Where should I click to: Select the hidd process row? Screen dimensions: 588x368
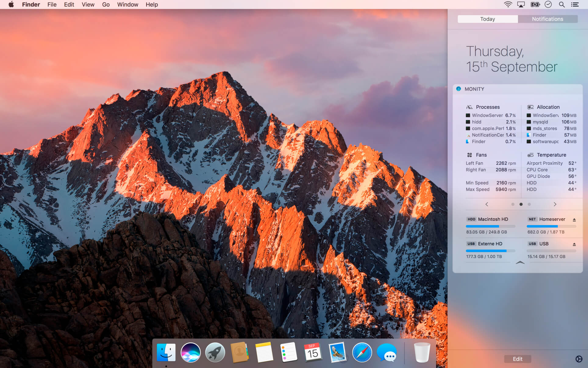(x=491, y=122)
